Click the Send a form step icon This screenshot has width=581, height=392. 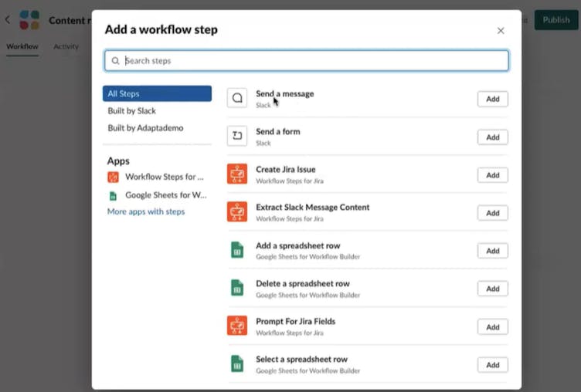[x=237, y=136]
